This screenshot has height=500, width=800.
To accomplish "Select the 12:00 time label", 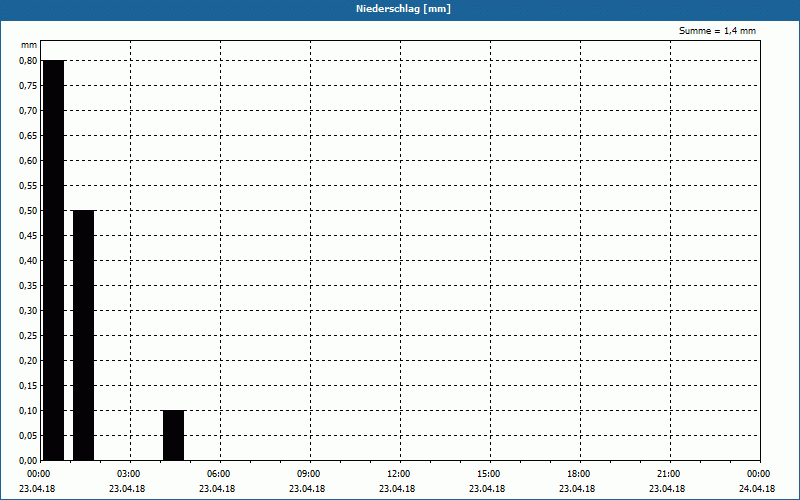I will tap(398, 474).
